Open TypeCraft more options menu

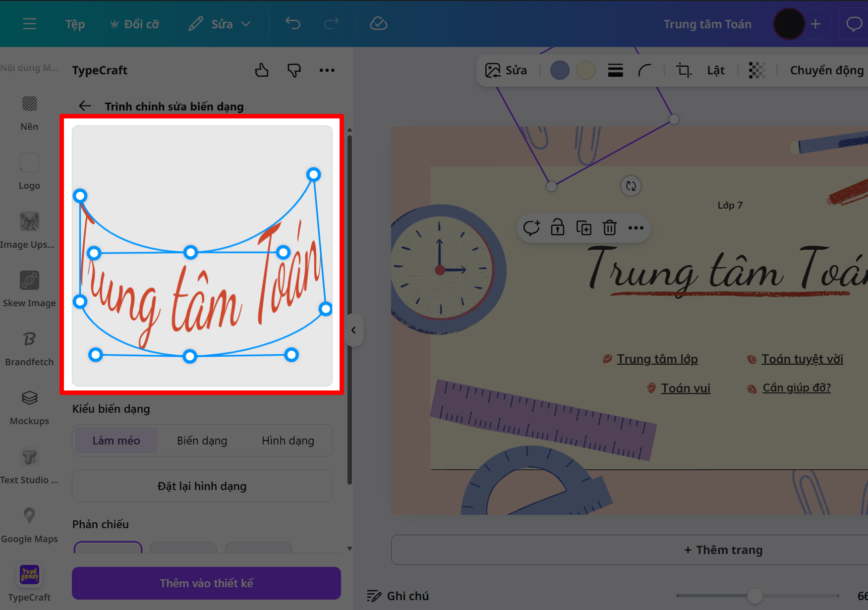pos(327,70)
